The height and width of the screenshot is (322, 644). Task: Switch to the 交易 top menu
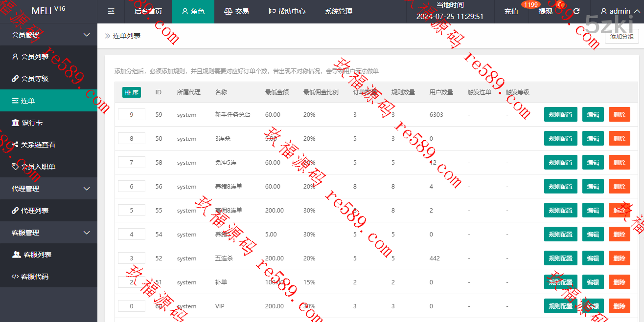(x=236, y=11)
